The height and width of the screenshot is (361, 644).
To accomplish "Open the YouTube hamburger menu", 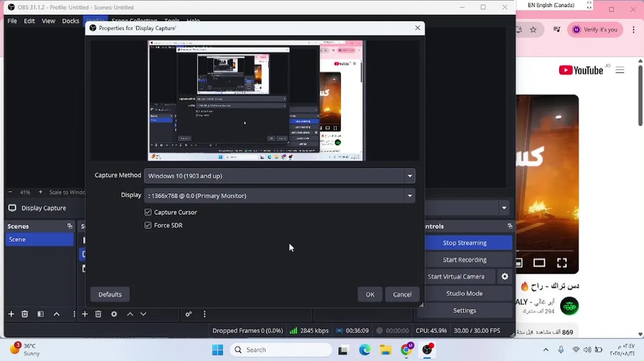I will click(620, 70).
